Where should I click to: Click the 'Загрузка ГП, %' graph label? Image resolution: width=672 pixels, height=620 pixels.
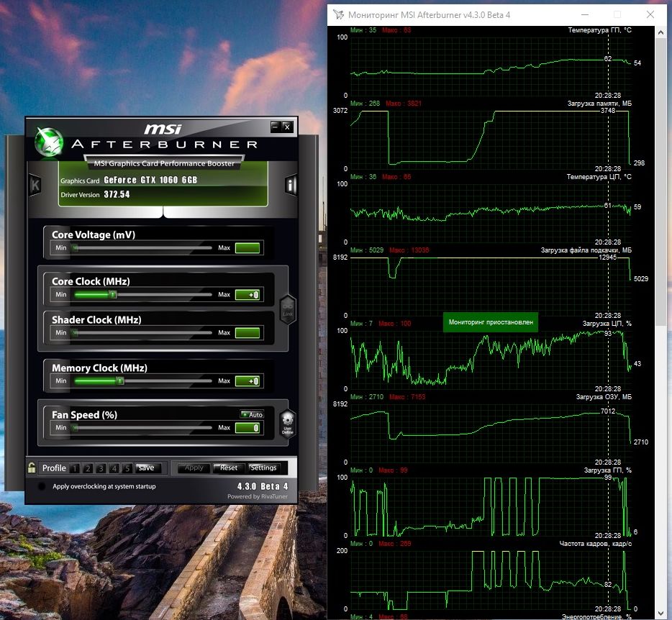[608, 470]
